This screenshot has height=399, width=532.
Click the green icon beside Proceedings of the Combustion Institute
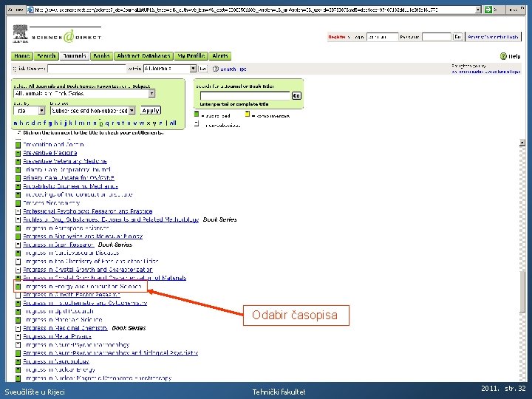(x=18, y=195)
